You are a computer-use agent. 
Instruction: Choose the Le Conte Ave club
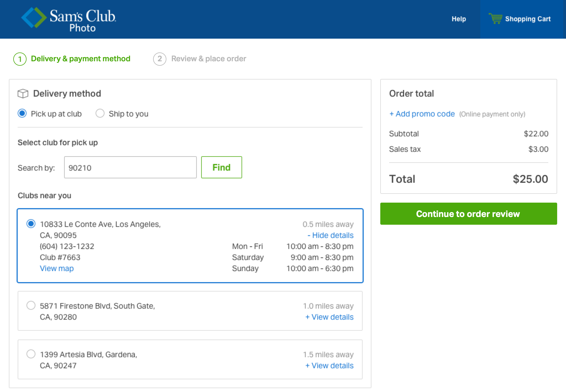point(31,224)
